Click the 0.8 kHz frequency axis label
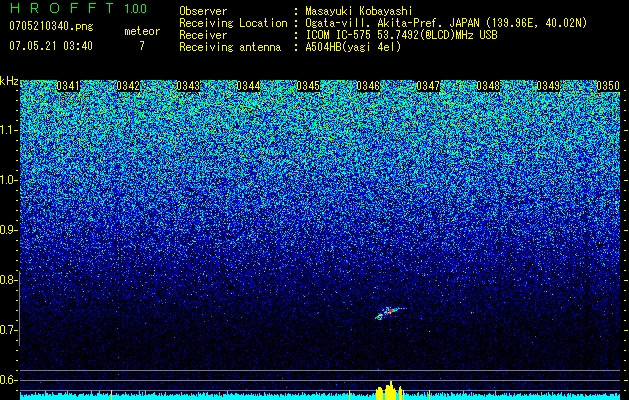 click(x=9, y=280)
